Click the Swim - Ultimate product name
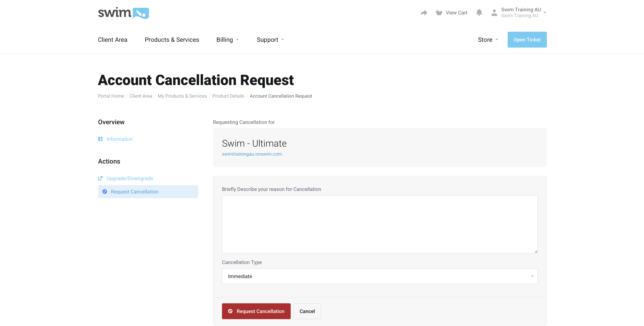 click(x=254, y=144)
